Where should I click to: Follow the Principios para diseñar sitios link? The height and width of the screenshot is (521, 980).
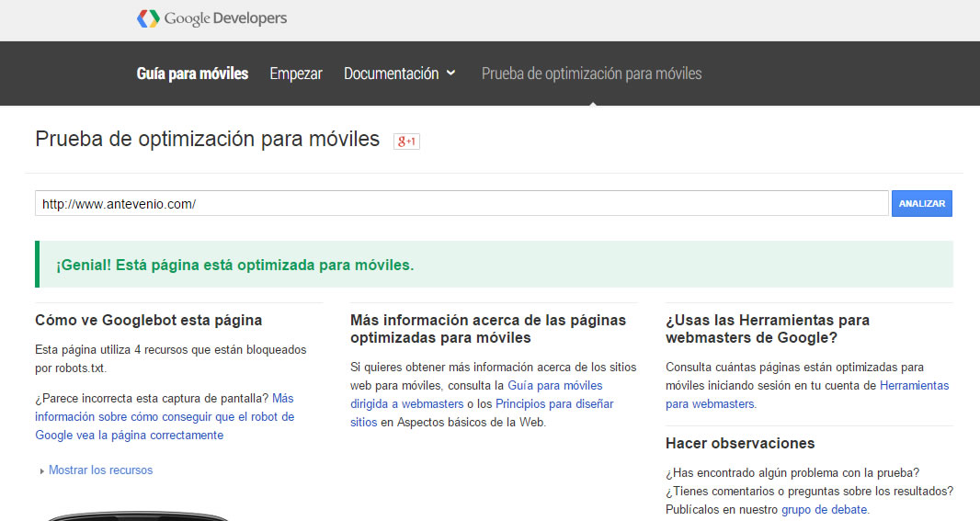pos(482,413)
